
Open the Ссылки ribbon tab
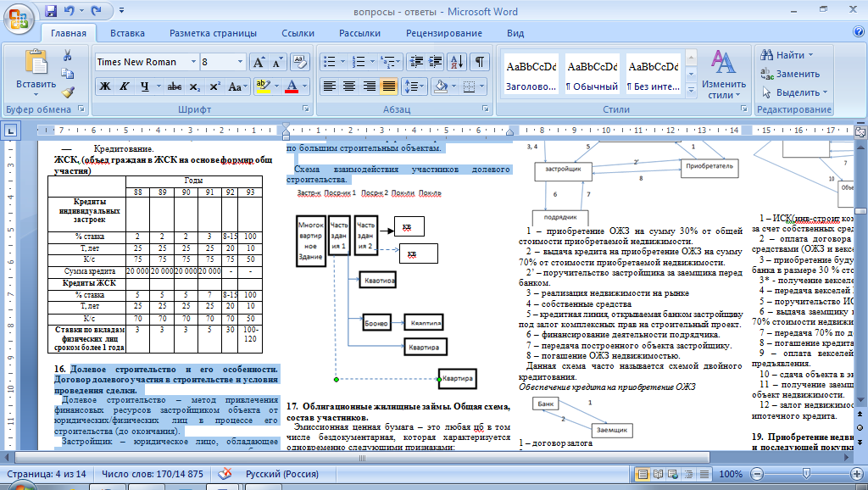pos(298,33)
